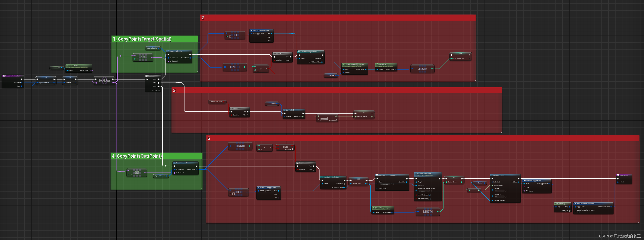
Task: Click Add pin on the multiply node
Action: pyautogui.click(x=333, y=120)
